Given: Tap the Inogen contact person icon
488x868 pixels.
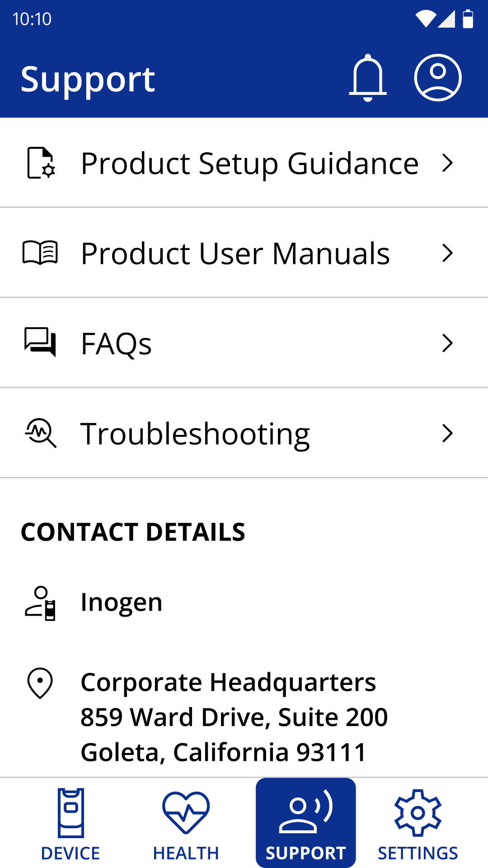Looking at the screenshot, I should pyautogui.click(x=41, y=603).
